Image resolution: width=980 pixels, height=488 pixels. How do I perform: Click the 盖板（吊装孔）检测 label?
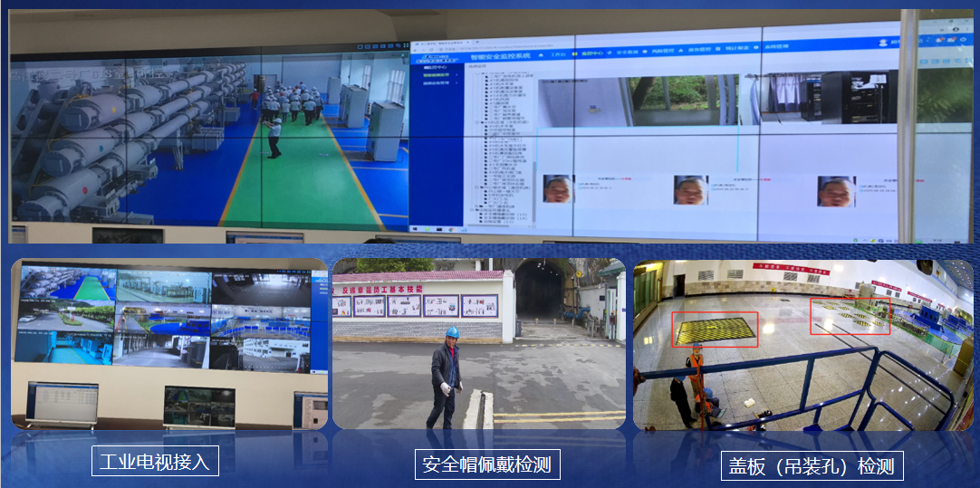pos(812,466)
